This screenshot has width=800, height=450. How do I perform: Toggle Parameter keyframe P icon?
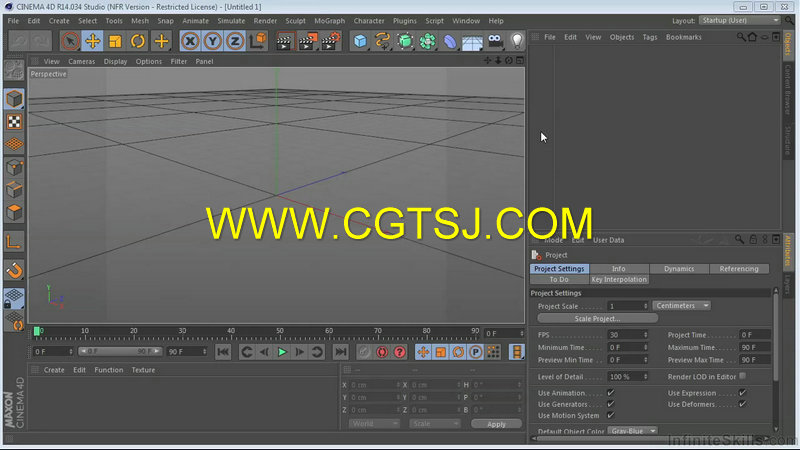pos(476,352)
